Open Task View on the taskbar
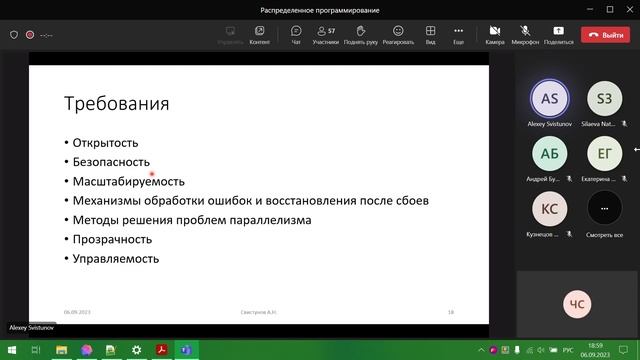 tap(36, 350)
